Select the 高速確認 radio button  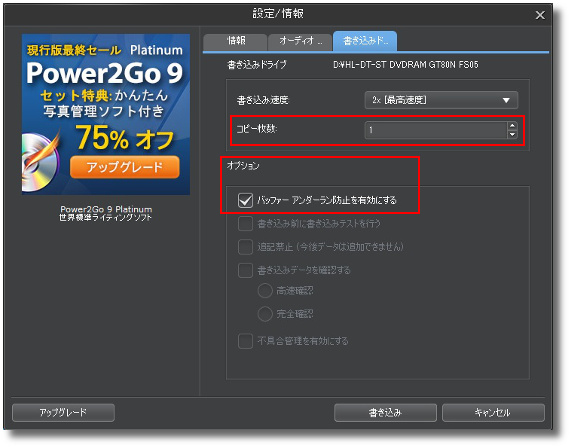tap(265, 291)
